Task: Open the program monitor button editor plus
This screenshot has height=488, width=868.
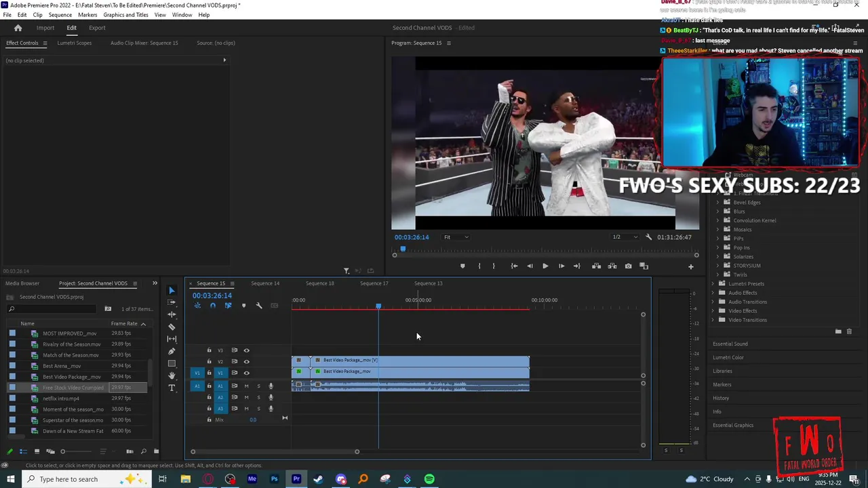Action: (691, 266)
